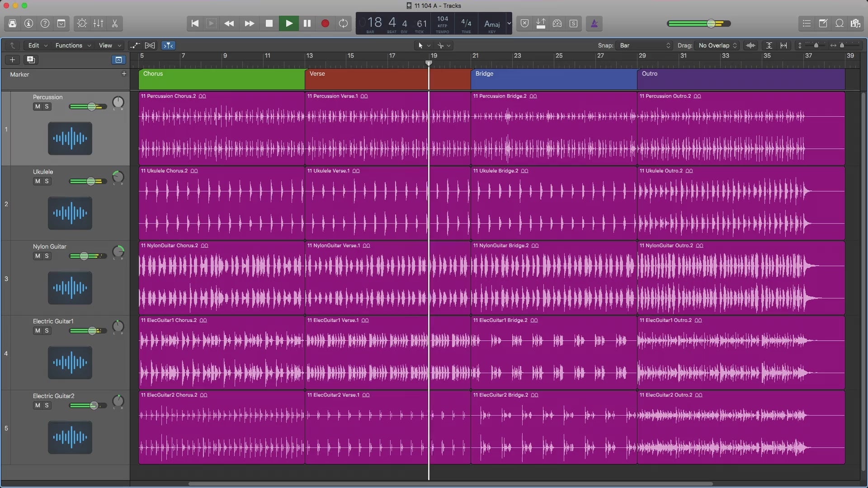Select the Outro marker

click(741, 79)
